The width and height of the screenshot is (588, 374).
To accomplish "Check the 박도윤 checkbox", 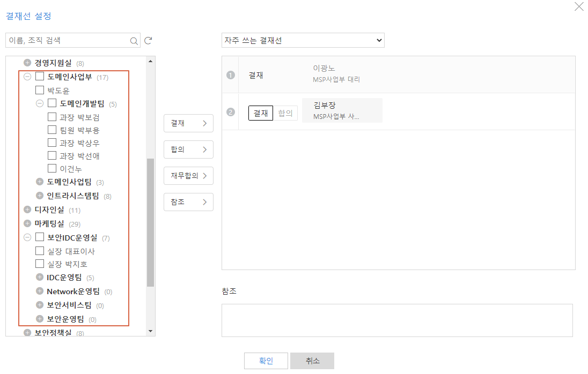I will [40, 91].
